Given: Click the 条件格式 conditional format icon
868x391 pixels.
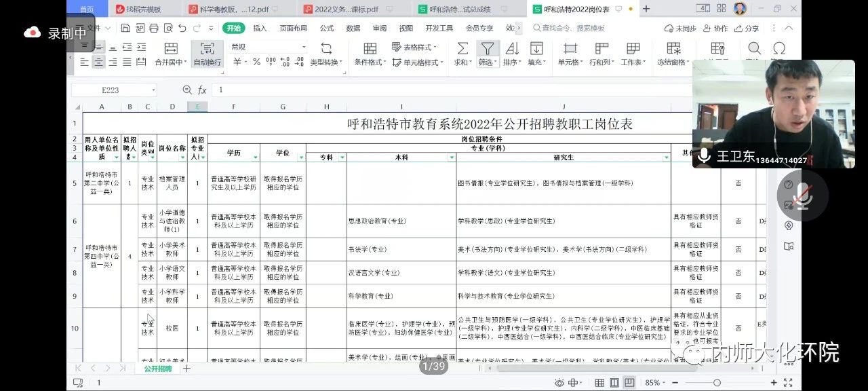Looking at the screenshot, I should pos(370,49).
